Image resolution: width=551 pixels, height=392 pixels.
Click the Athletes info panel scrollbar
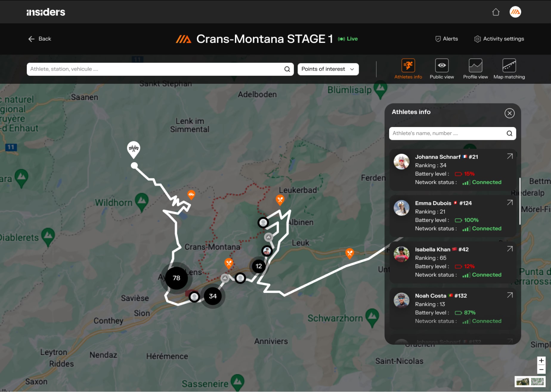(520, 201)
